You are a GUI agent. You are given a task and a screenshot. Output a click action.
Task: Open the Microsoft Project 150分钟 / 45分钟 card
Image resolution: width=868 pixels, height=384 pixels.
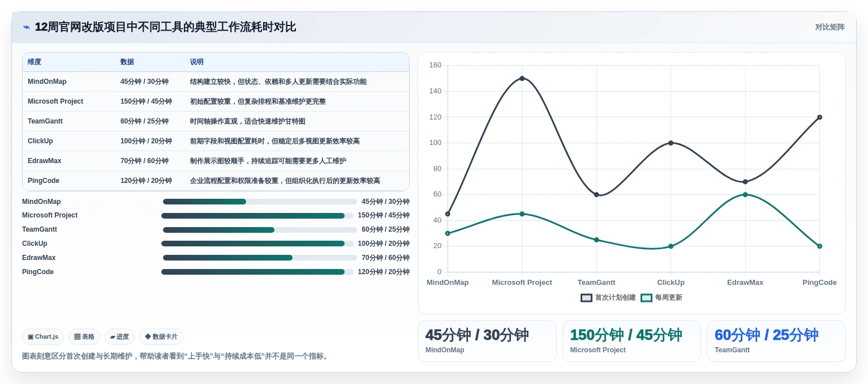631,341
